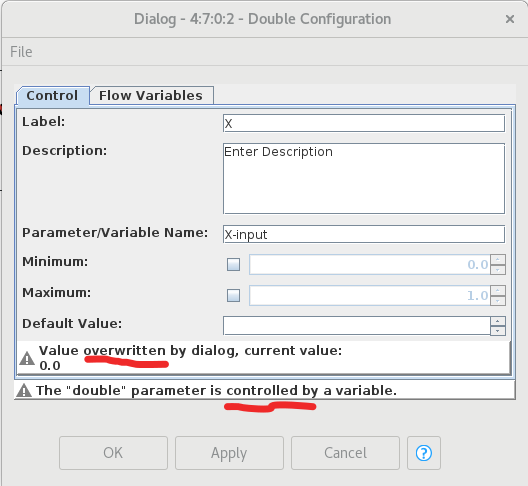The width and height of the screenshot is (528, 486).
Task: Increase Maximum value with up arrow
Action: [498, 291]
